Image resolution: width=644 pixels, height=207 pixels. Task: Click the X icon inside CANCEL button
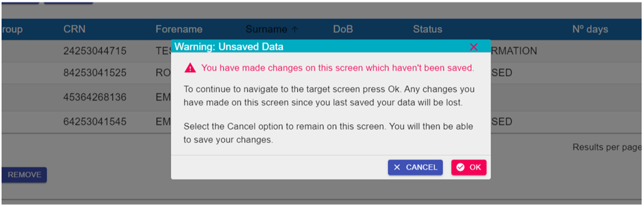coord(397,167)
